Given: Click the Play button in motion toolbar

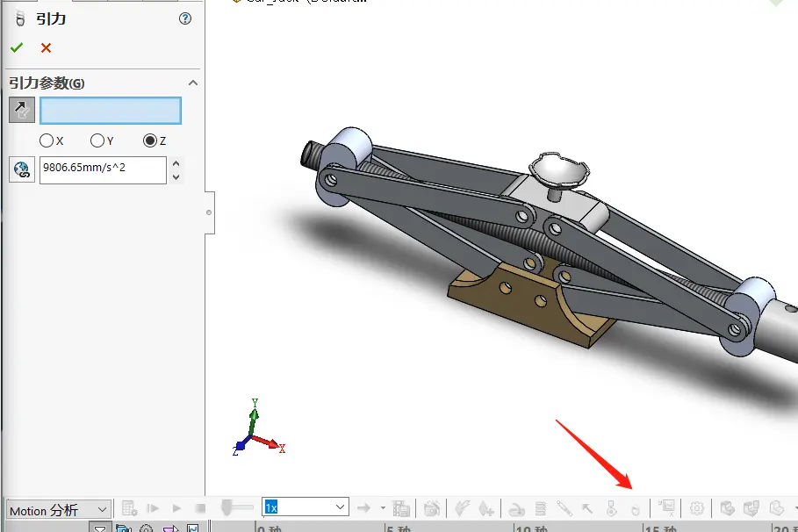Looking at the screenshot, I should 176,508.
